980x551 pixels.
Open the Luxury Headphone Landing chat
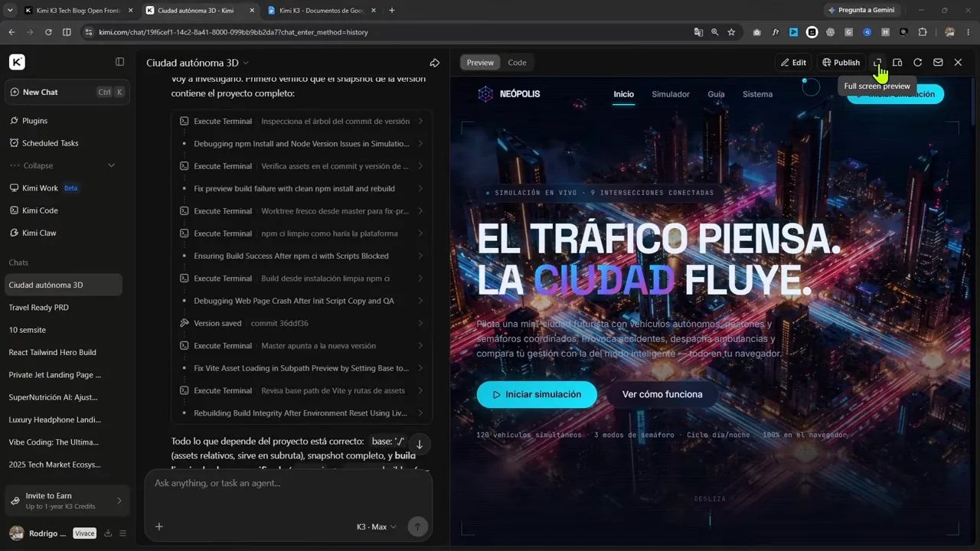(63, 419)
